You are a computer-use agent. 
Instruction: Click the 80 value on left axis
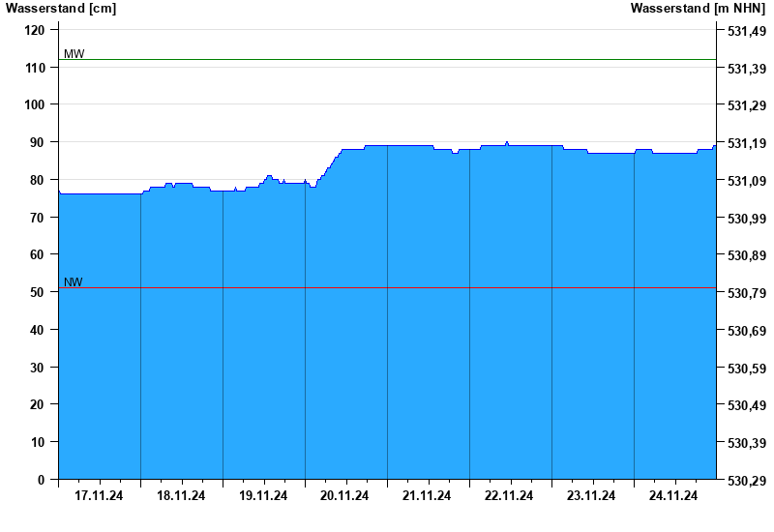tap(38, 180)
